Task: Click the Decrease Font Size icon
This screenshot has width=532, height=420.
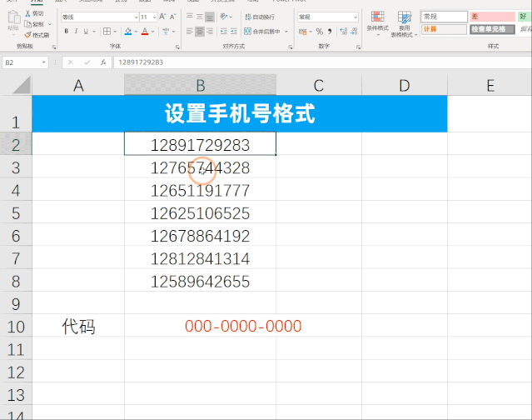Action: click(173, 17)
